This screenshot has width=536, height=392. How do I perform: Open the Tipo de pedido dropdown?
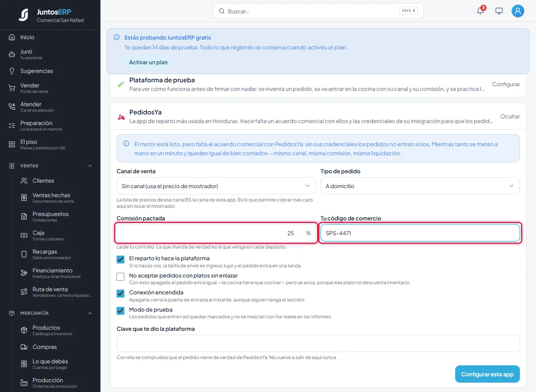click(x=420, y=186)
